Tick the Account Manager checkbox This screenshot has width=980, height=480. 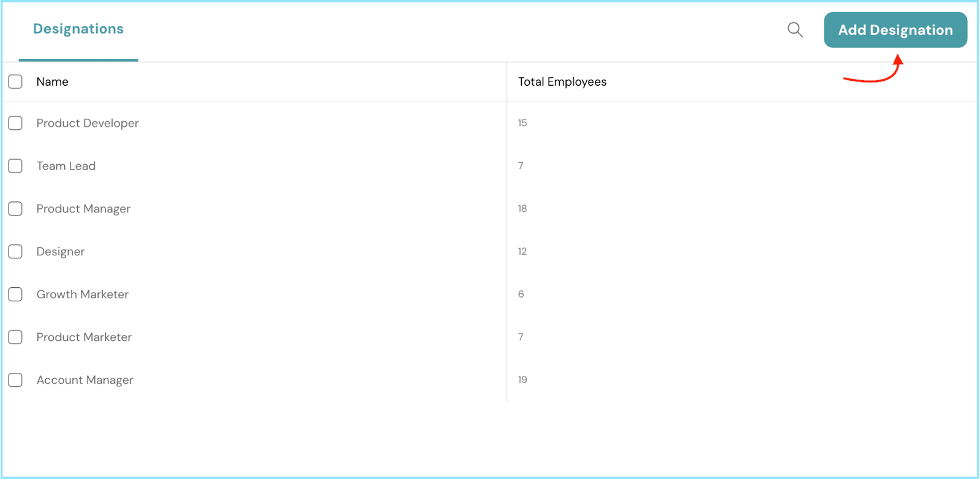point(15,380)
